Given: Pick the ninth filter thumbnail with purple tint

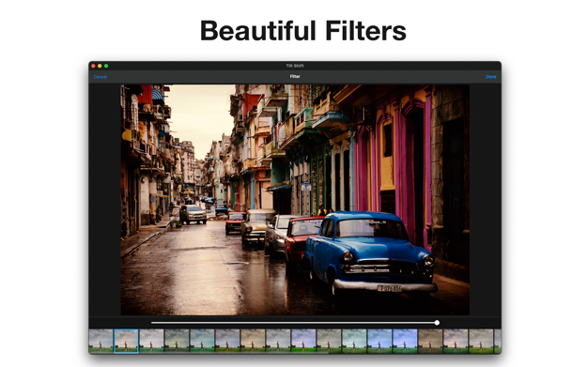Looking at the screenshot, I should (x=303, y=341).
